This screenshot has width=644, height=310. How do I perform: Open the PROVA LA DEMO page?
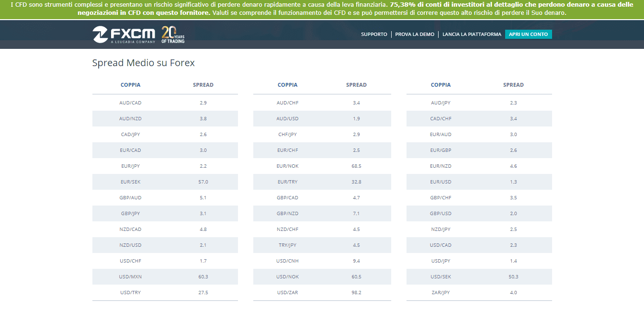click(x=414, y=34)
